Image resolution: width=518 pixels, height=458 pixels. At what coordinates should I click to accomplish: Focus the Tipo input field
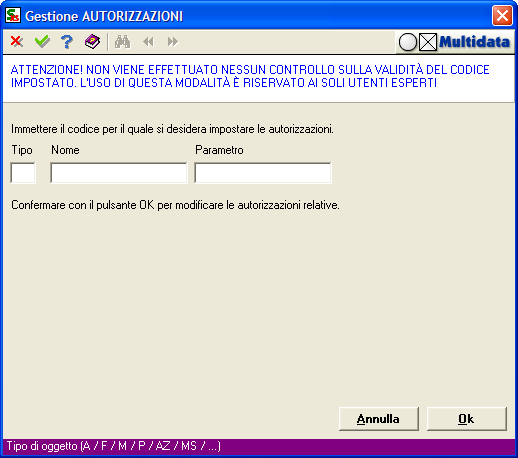23,173
